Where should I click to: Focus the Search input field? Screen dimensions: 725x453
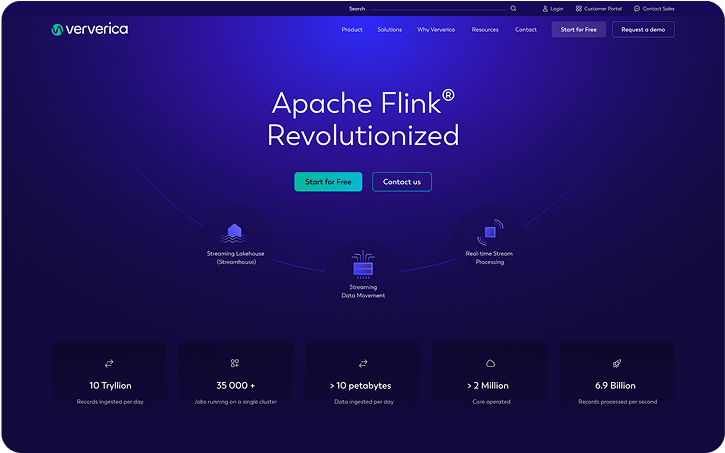[438, 8]
